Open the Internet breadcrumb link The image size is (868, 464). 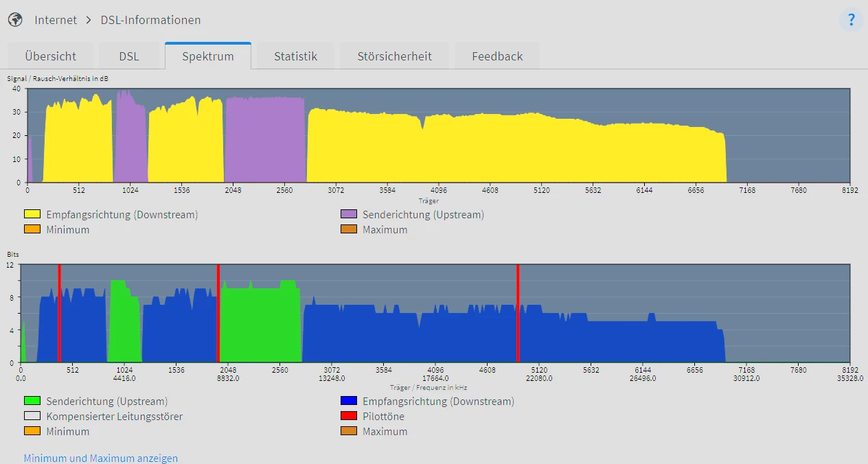pos(56,20)
